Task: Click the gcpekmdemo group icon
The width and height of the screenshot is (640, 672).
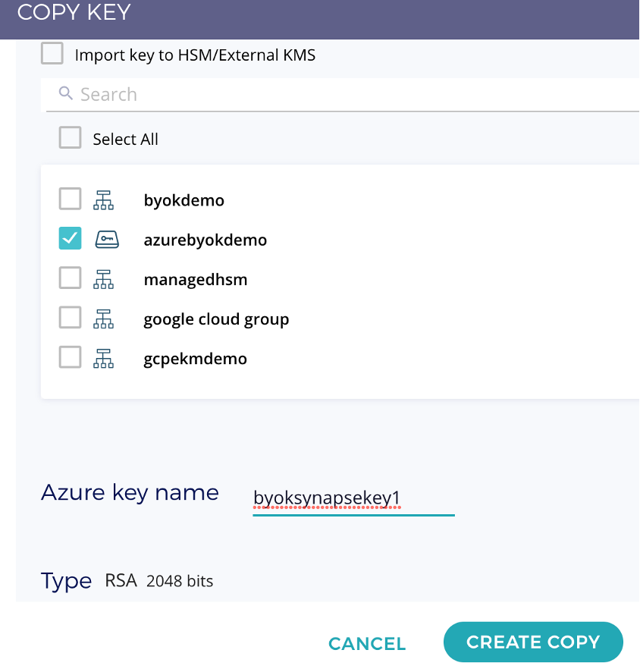Action: click(x=104, y=358)
